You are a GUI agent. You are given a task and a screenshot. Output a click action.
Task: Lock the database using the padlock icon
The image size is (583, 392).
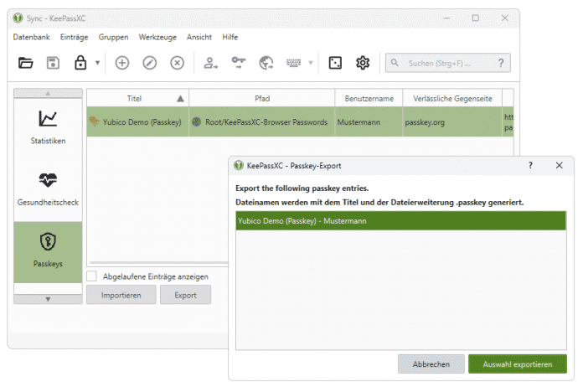pyautogui.click(x=80, y=63)
